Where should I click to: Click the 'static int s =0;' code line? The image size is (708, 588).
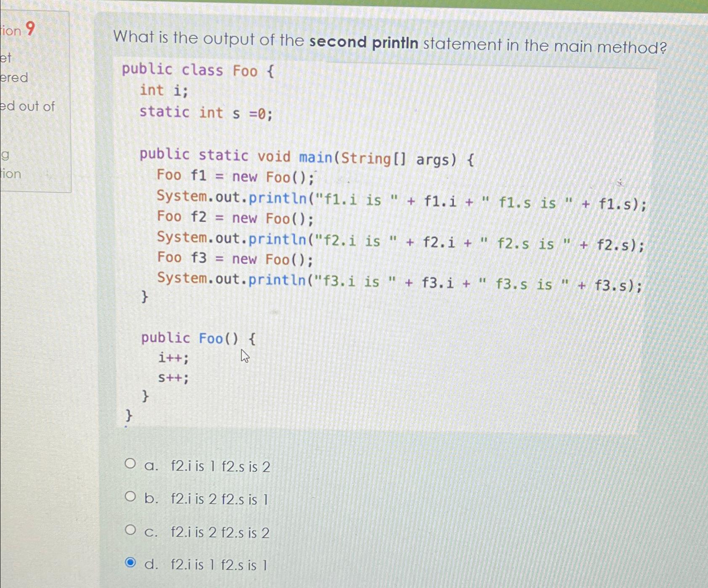(206, 112)
